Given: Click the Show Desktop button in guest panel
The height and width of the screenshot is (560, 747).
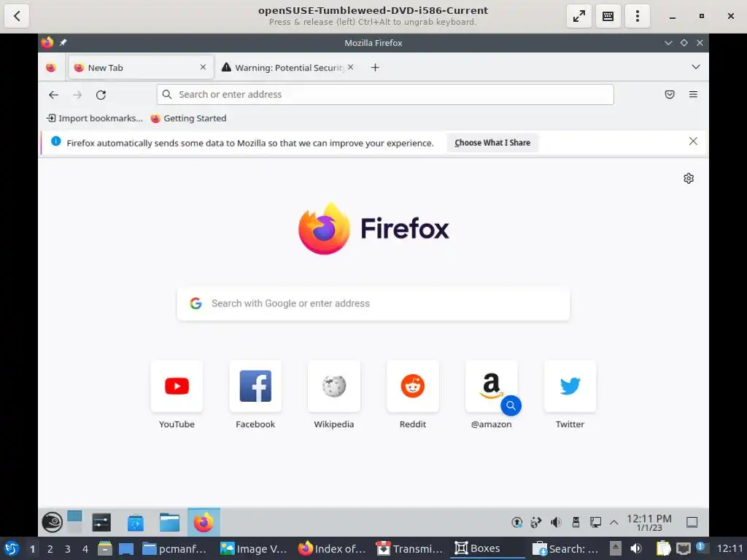Looking at the screenshot, I should (x=692, y=522).
